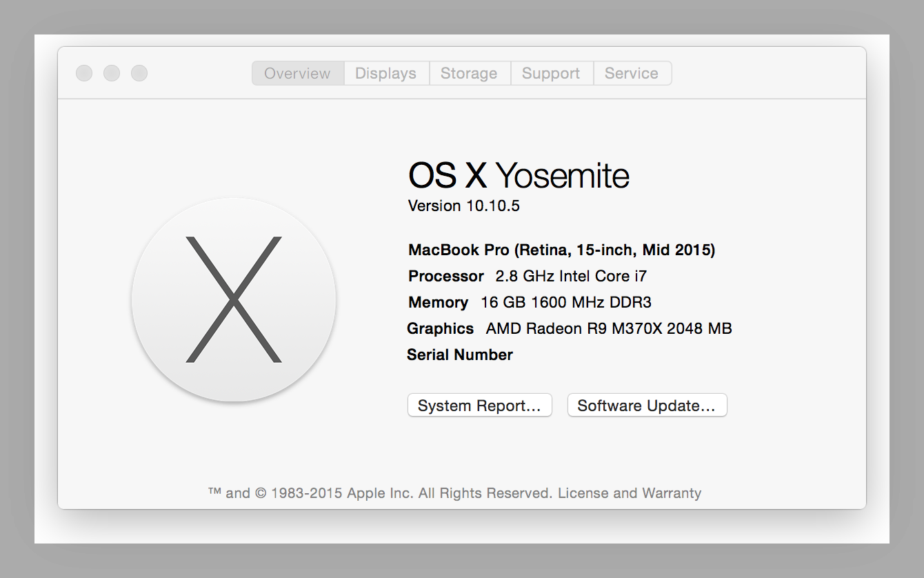This screenshot has height=578, width=924.
Task: Go to the Service tab
Action: tap(632, 73)
